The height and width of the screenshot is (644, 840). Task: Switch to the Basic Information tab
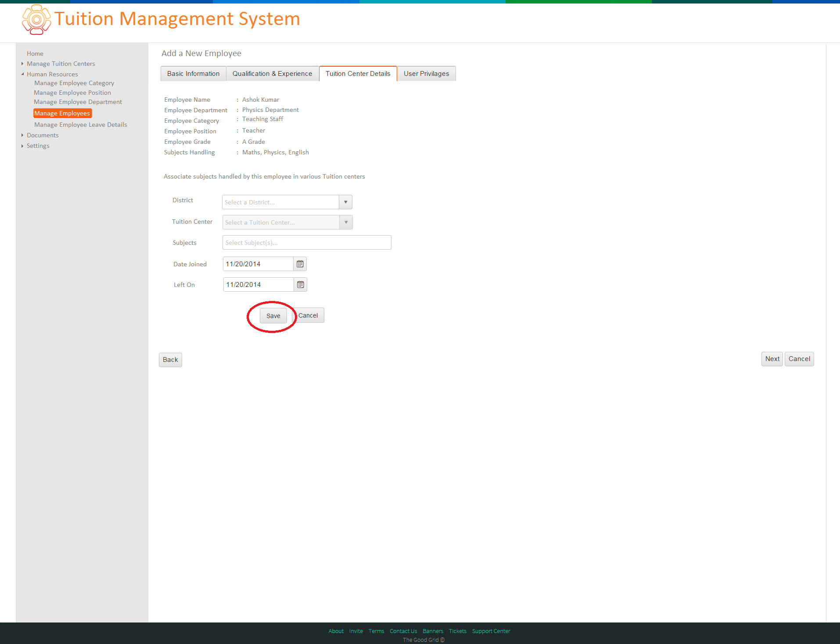tap(193, 74)
